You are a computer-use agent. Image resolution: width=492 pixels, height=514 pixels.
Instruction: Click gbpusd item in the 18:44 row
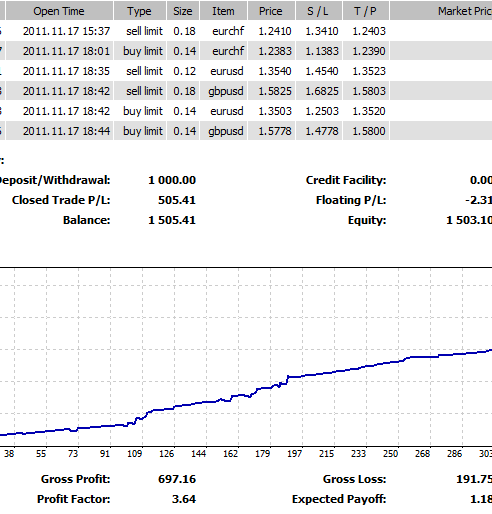[226, 131]
